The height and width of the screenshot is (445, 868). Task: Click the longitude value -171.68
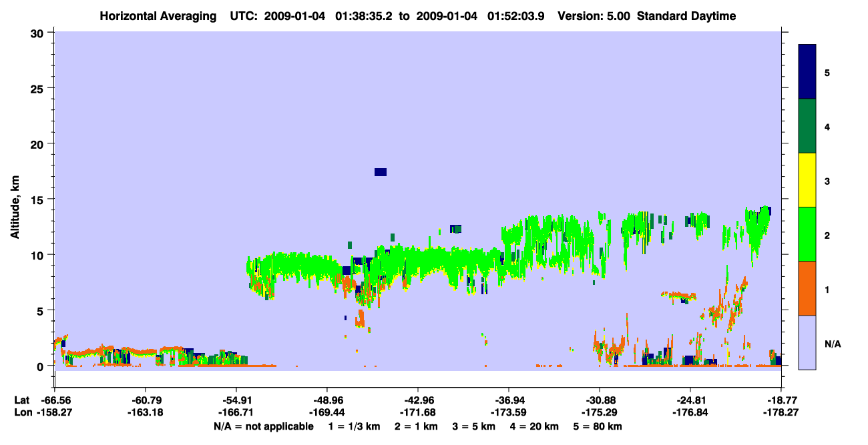point(417,412)
